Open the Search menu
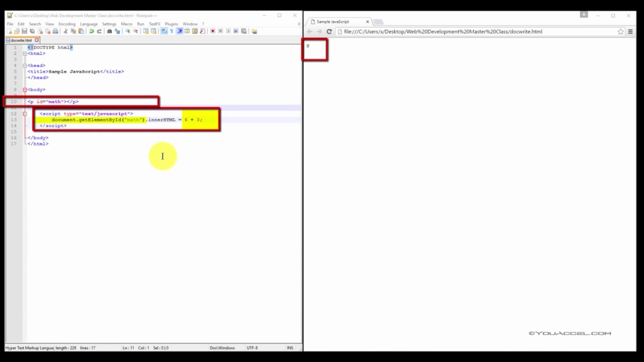This screenshot has width=644, height=362. [35, 24]
